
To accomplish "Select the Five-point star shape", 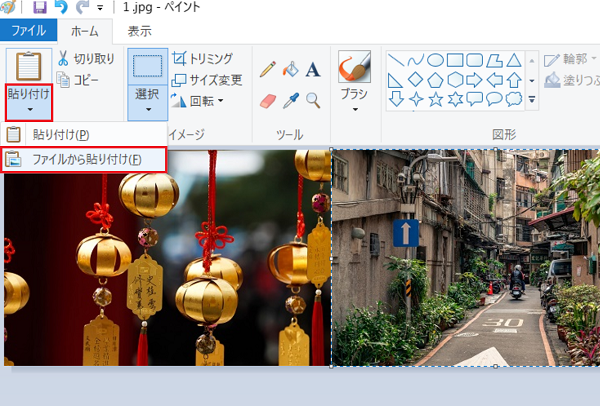I will pos(435,99).
